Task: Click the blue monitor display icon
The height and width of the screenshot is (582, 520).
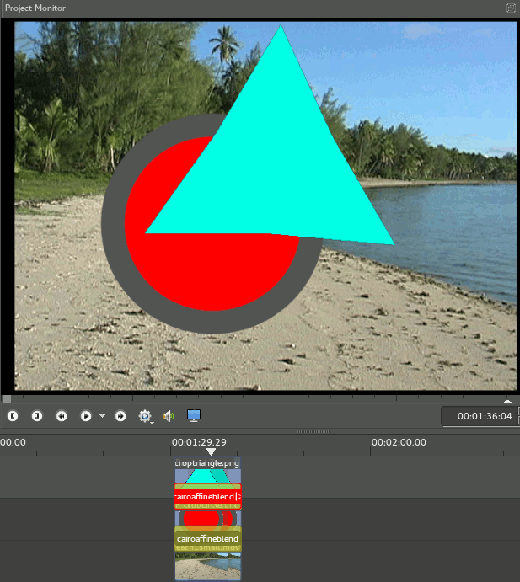Action: pyautogui.click(x=194, y=415)
